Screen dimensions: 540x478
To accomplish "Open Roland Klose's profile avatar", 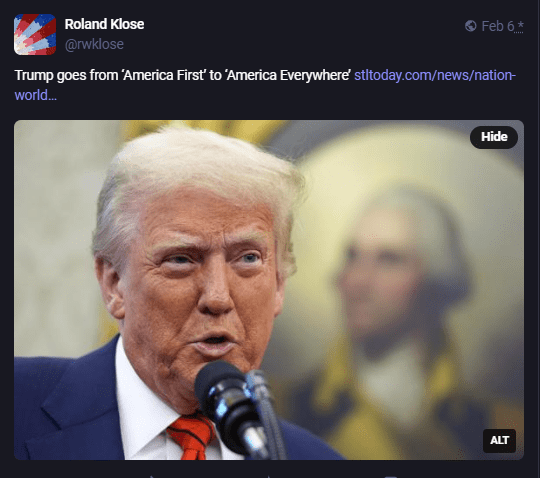I will pos(35,34).
